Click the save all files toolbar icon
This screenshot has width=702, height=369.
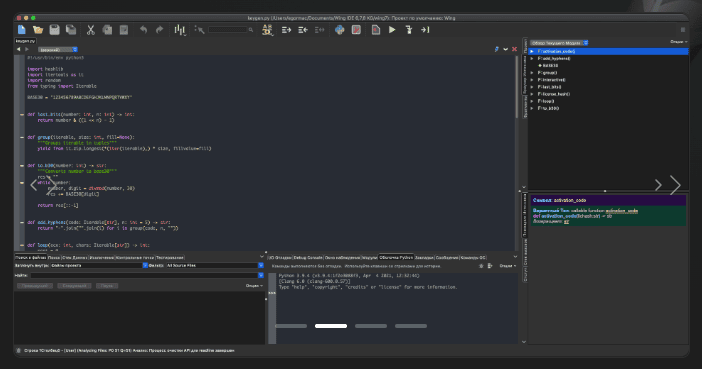(71, 30)
